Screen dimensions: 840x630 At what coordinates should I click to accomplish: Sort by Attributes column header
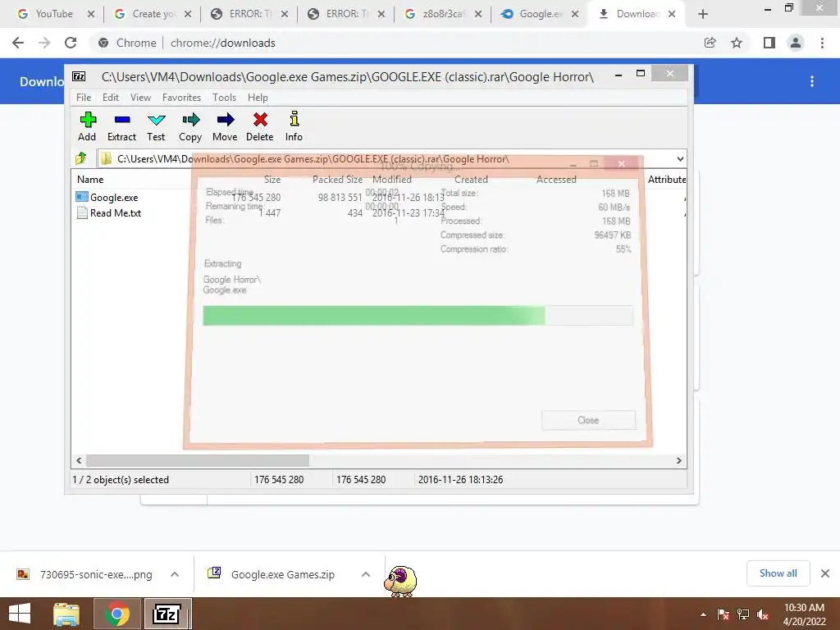point(666,180)
